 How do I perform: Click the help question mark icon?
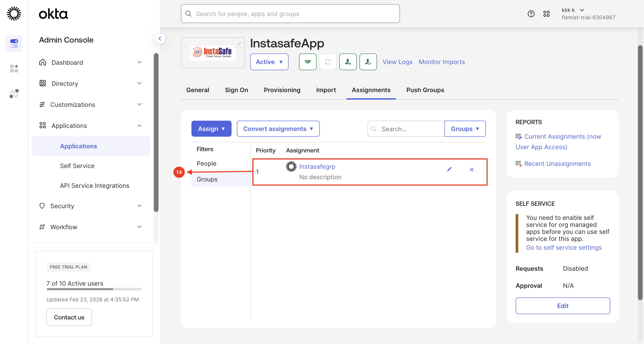tap(531, 14)
